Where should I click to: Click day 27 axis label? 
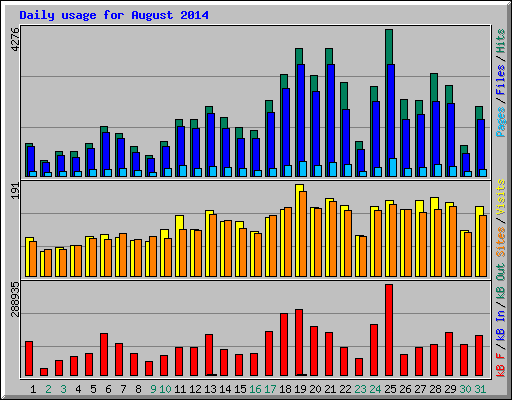pyautogui.click(x=420, y=389)
